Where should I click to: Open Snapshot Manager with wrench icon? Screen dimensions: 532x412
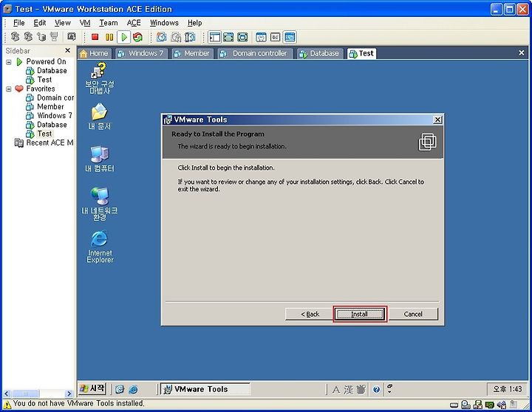click(190, 37)
